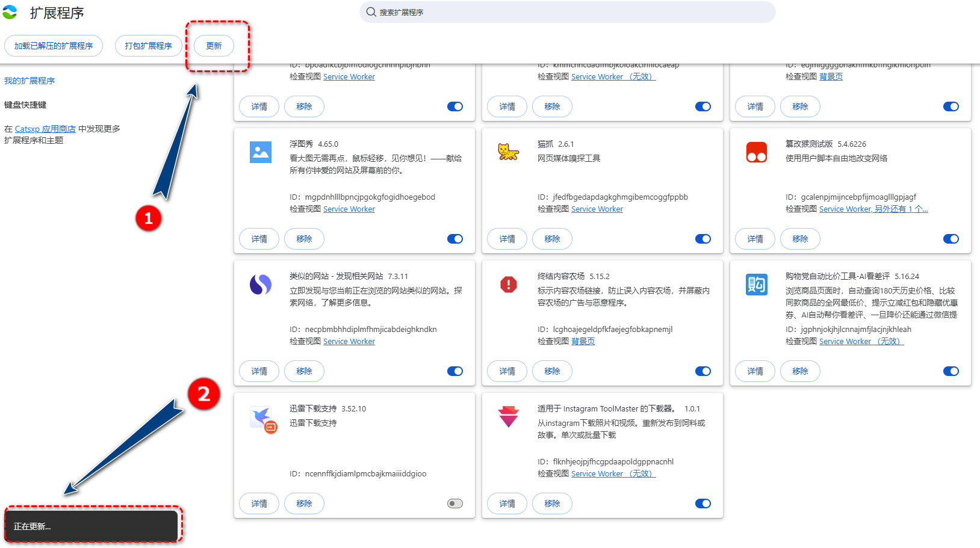Click the 搜索扩展程序 search field

(x=568, y=12)
